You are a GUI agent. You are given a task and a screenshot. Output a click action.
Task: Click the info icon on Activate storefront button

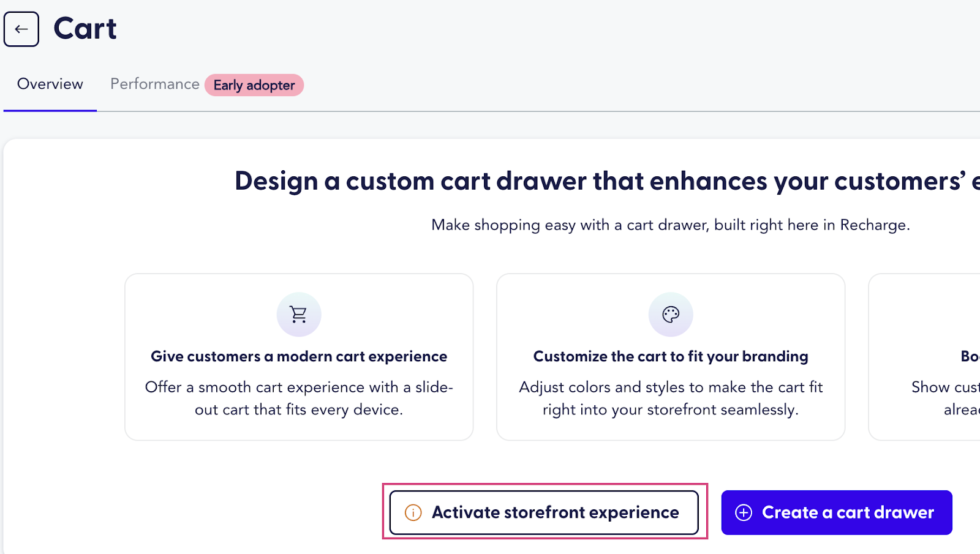point(413,512)
